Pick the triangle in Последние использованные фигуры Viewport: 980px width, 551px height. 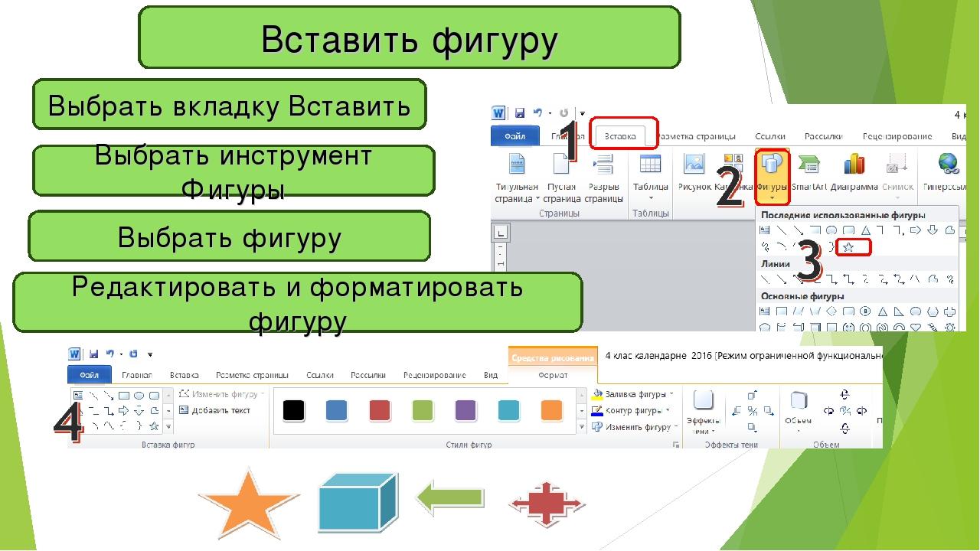(866, 230)
